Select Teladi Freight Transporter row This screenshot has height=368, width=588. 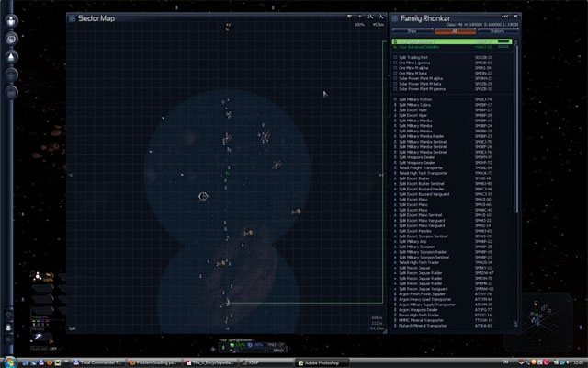452,167
